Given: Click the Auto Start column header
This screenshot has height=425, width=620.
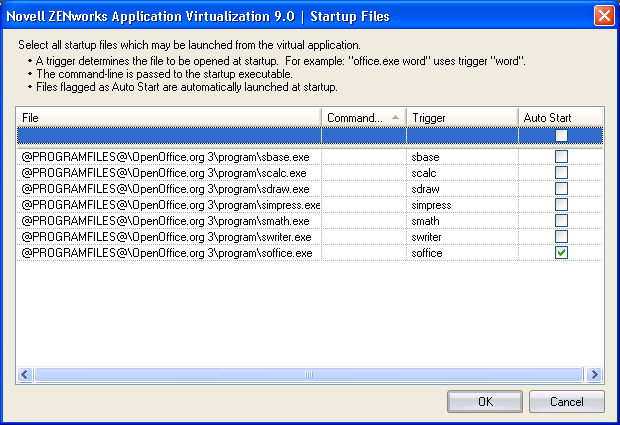Looking at the screenshot, I should [x=560, y=118].
